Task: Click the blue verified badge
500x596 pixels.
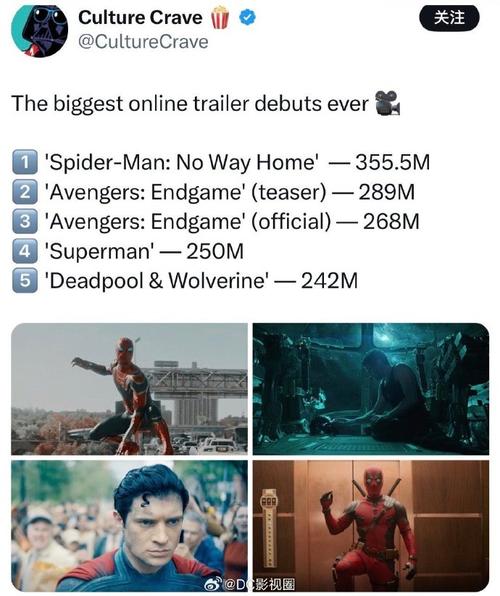Action: 247,17
